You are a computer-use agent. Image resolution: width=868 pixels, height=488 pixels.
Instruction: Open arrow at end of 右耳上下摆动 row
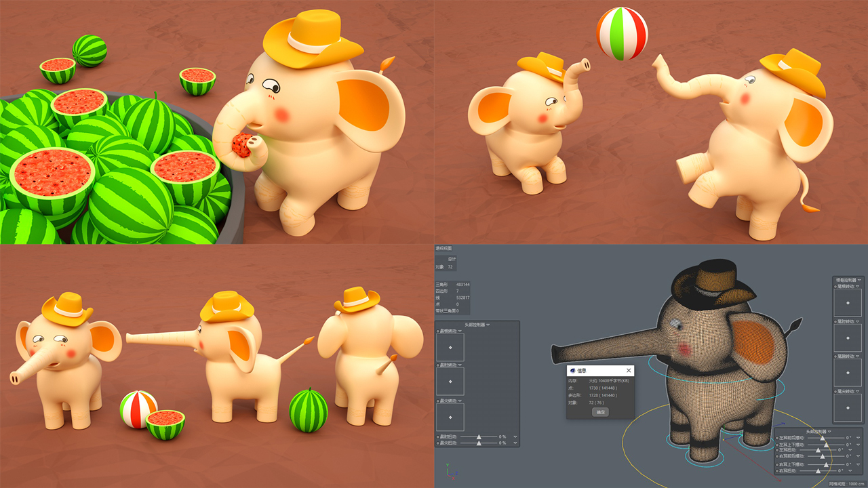[858, 464]
